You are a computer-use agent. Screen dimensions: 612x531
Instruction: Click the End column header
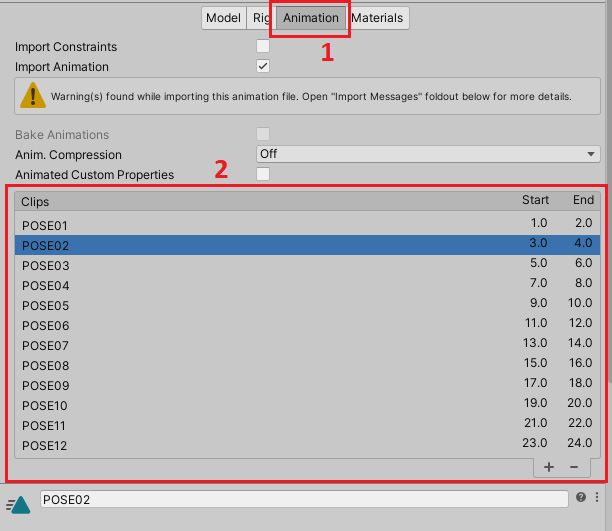pos(584,200)
